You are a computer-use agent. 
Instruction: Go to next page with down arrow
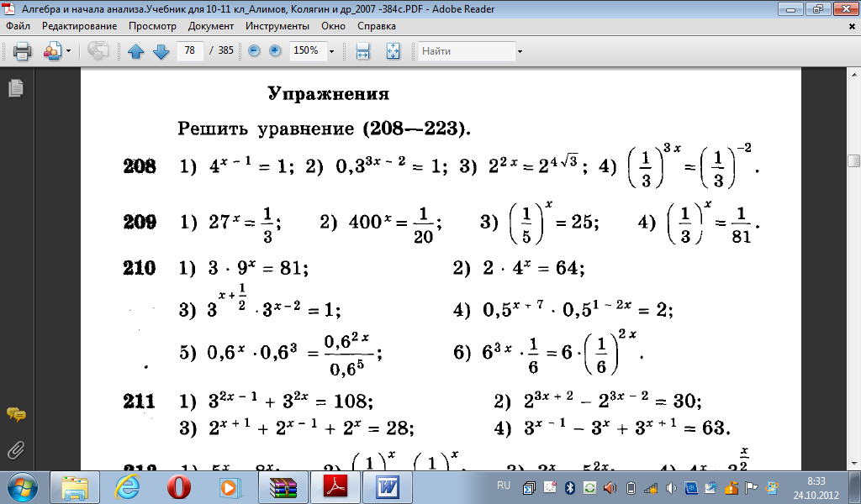(x=161, y=51)
